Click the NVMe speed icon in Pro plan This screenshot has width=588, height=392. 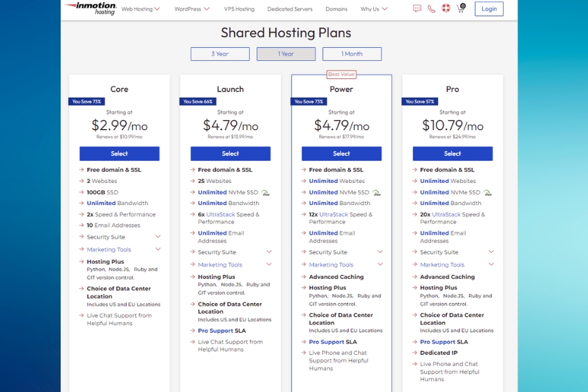pyautogui.click(x=487, y=193)
